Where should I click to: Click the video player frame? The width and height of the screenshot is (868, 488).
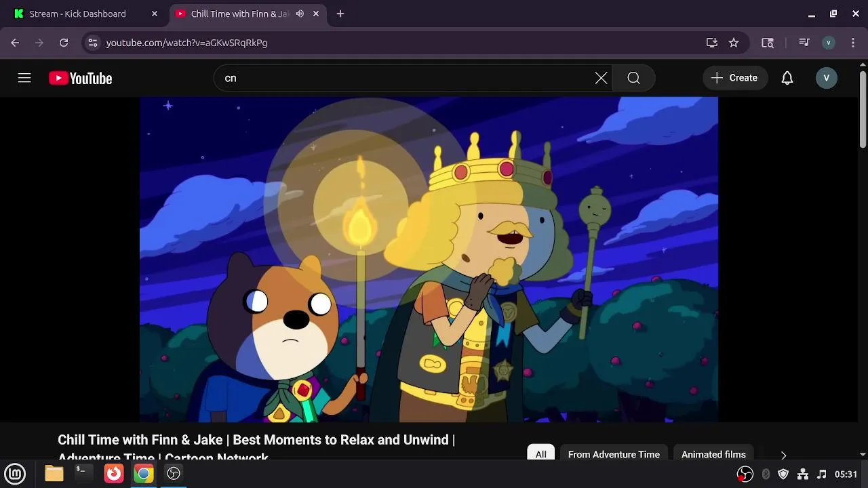[429, 260]
